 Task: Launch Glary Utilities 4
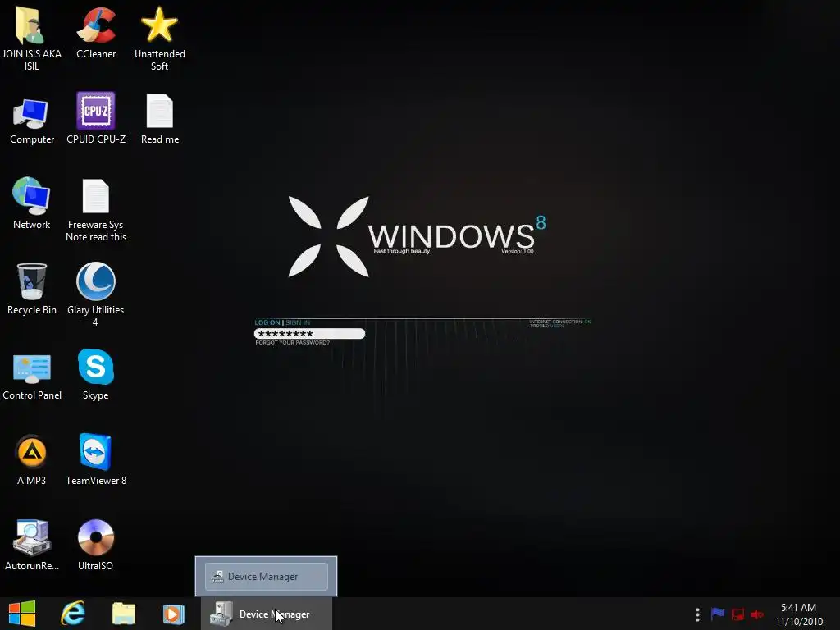tap(96, 294)
